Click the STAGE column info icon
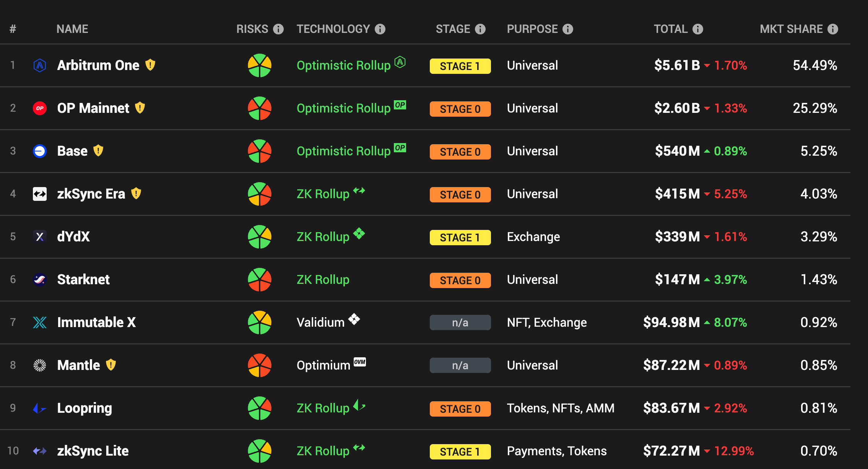Viewport: 868px width, 469px height. coord(480,29)
